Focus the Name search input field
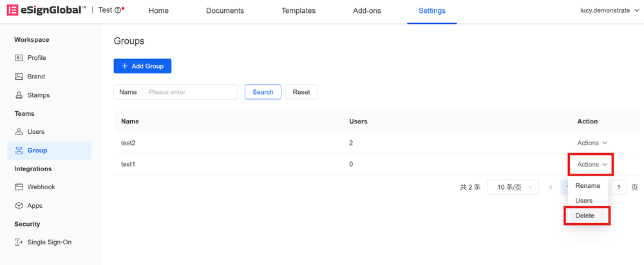The width and height of the screenshot is (644, 265). pos(190,92)
